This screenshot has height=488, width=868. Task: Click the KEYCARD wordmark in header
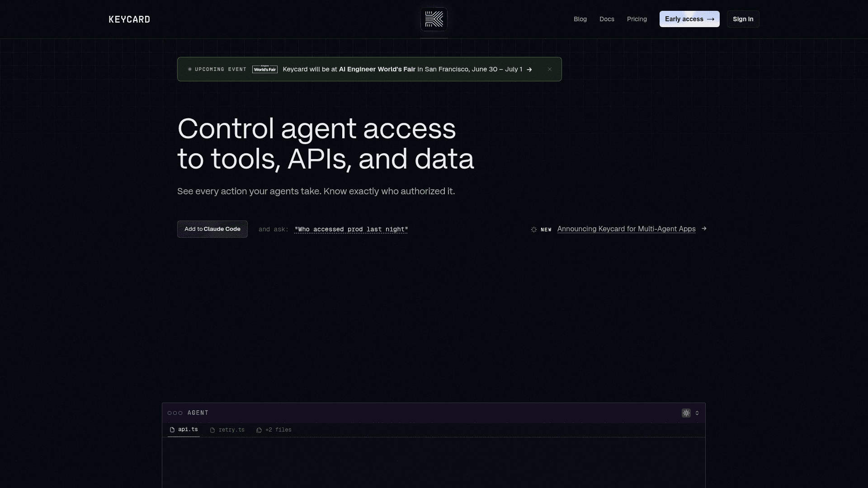pos(129,19)
